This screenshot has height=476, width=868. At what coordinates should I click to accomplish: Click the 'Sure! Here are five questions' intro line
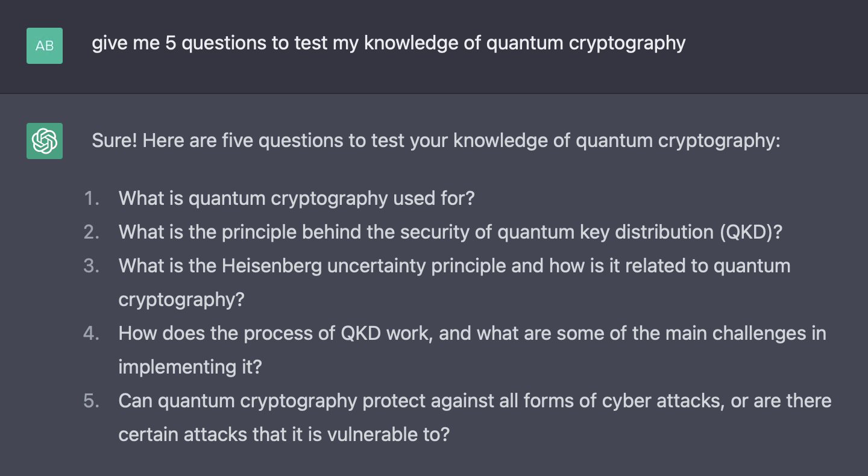pos(436,141)
